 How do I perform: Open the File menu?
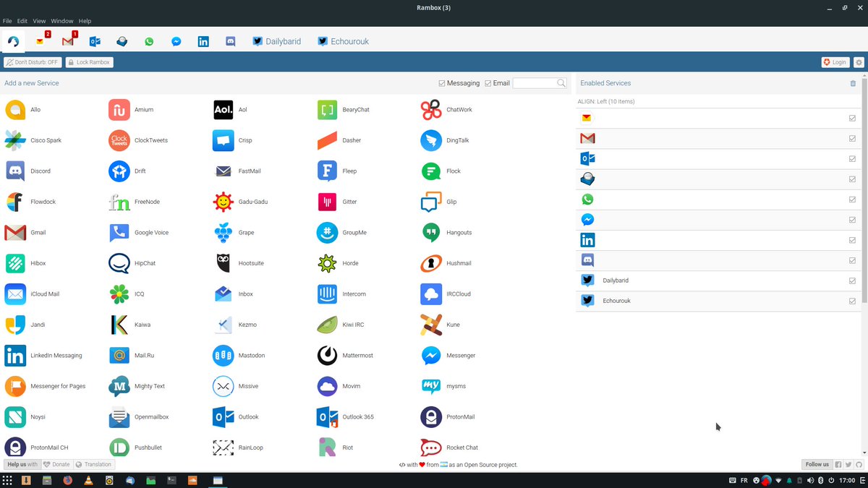[7, 21]
